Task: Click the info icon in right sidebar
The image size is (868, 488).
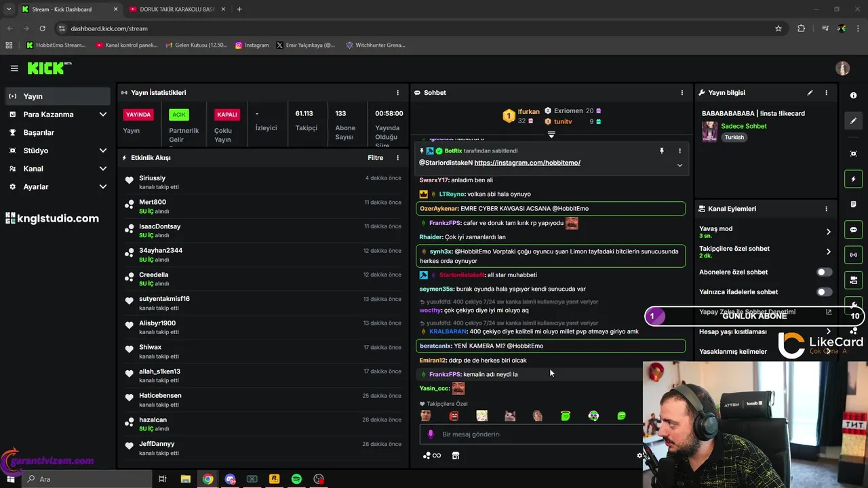Action: tap(853, 96)
